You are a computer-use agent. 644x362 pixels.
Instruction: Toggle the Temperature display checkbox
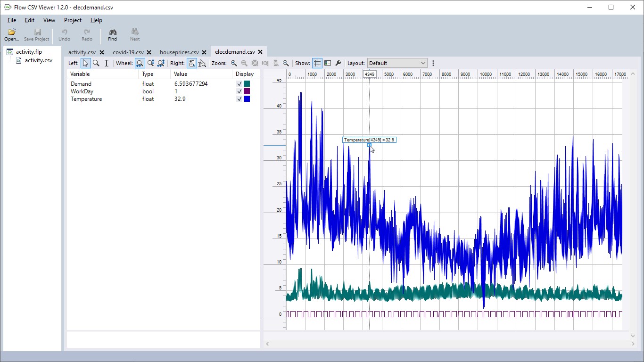[239, 99]
